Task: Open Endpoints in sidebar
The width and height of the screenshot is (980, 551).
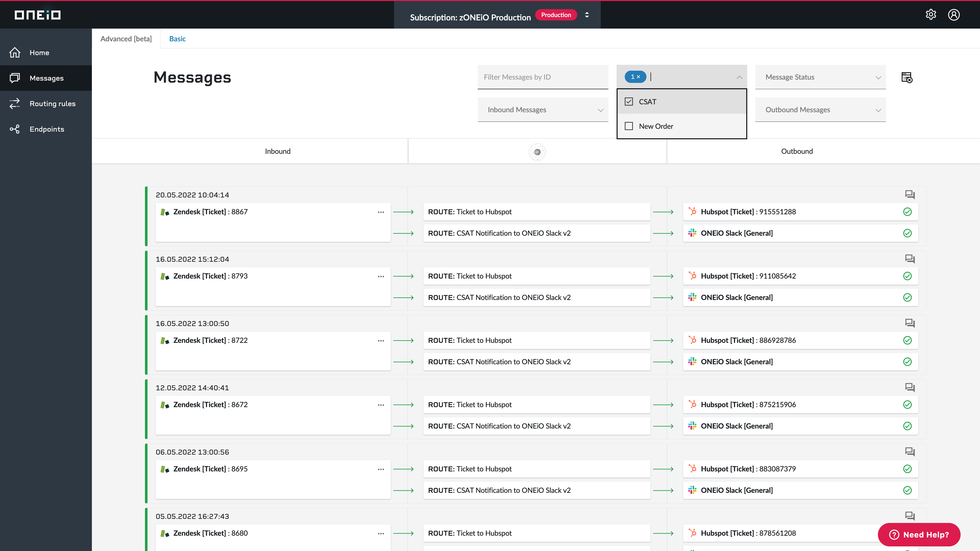Action: (46, 129)
